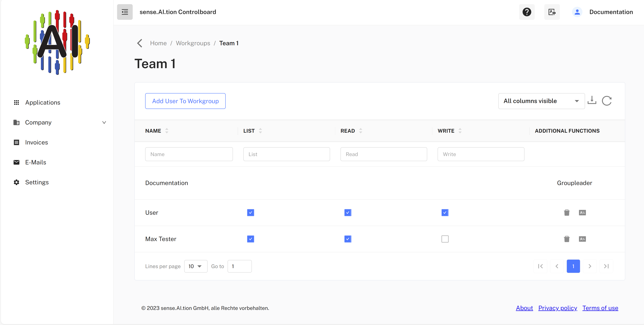Sort the table by Name column
The height and width of the screenshot is (325, 644).
coord(167,131)
